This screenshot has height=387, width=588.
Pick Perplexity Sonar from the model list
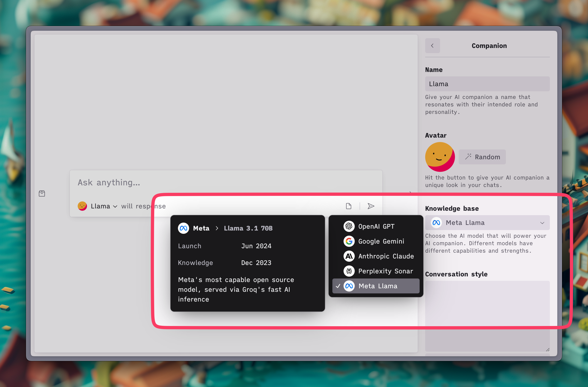(x=376, y=271)
